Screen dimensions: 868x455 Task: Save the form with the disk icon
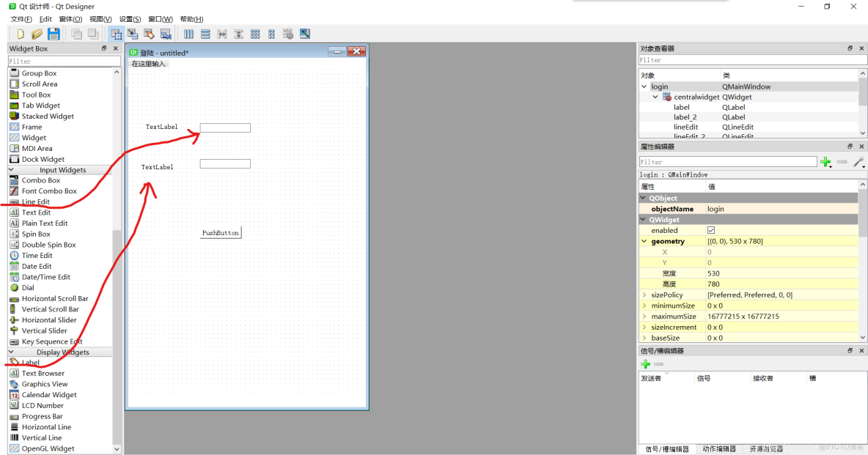pyautogui.click(x=54, y=33)
